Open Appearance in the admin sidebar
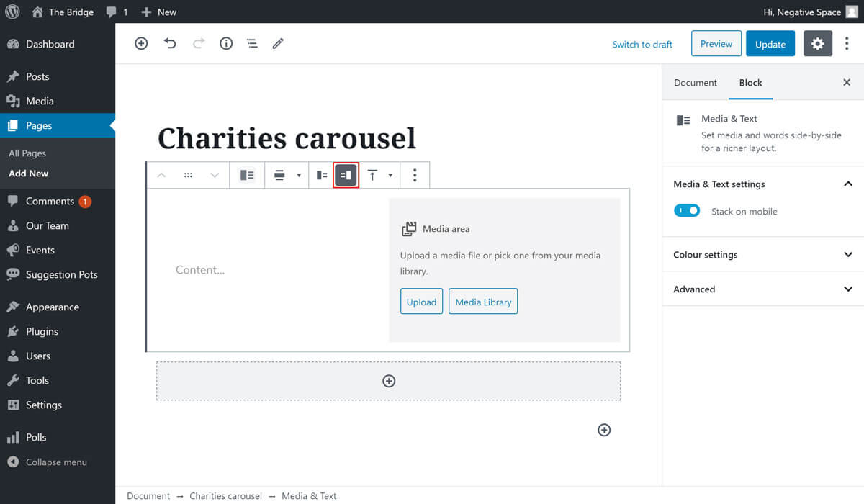The image size is (864, 504). tap(52, 307)
